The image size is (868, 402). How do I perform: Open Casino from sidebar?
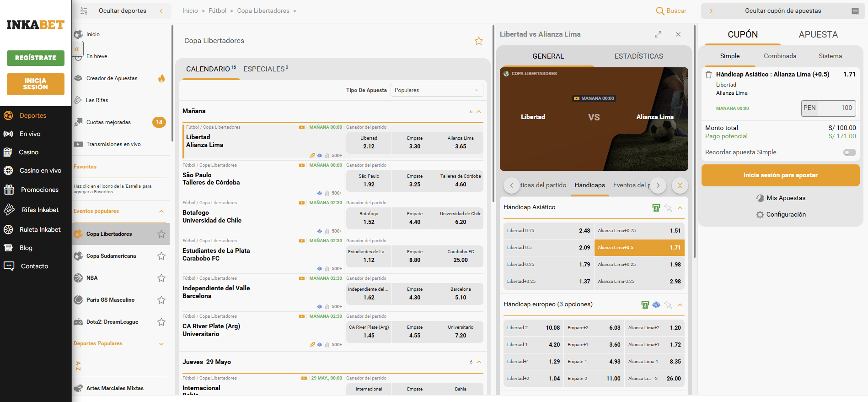pos(28,152)
